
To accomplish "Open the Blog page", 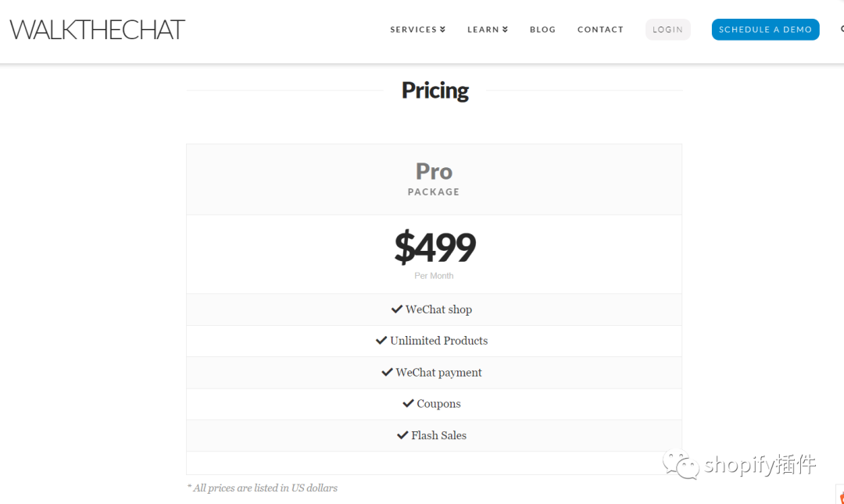I will 542,30.
